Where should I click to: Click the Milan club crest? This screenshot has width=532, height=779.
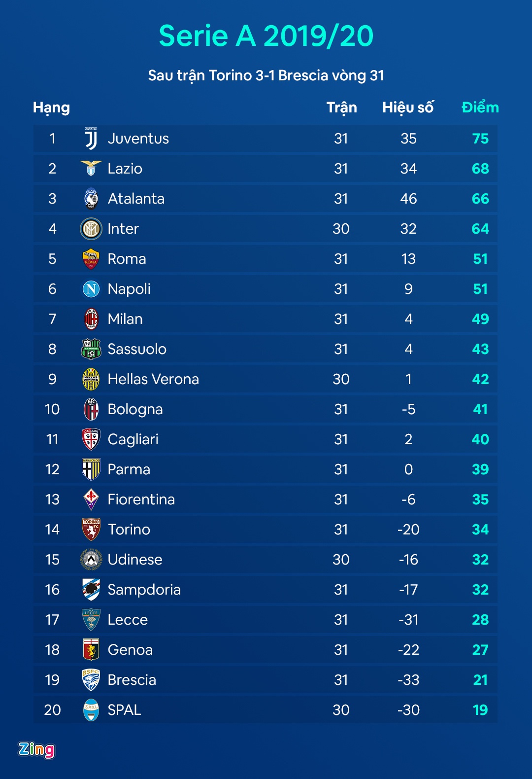pos(91,319)
